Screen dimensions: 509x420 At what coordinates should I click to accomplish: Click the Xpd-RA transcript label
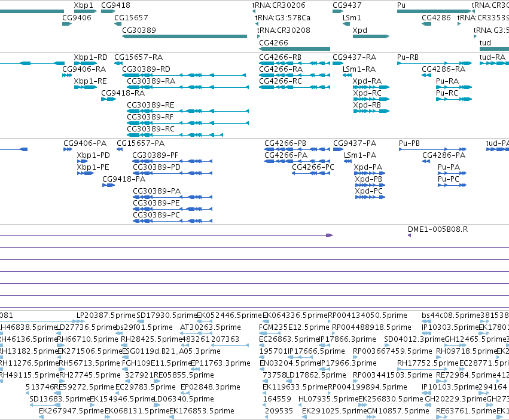(x=367, y=81)
